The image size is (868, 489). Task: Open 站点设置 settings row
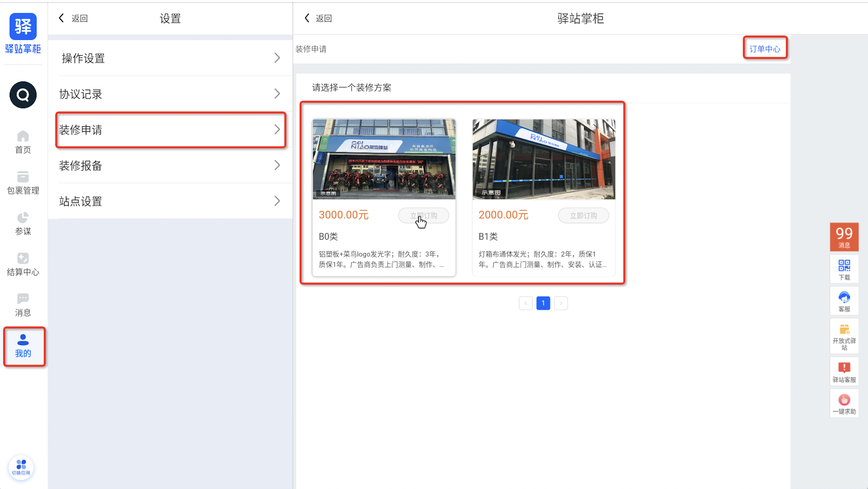(171, 201)
